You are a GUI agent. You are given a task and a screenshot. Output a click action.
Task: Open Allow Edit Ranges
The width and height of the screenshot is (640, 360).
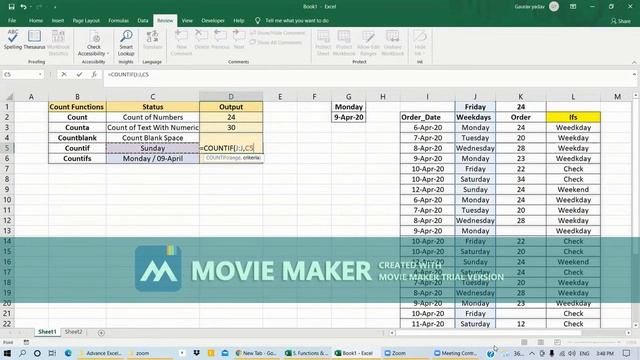tap(368, 42)
